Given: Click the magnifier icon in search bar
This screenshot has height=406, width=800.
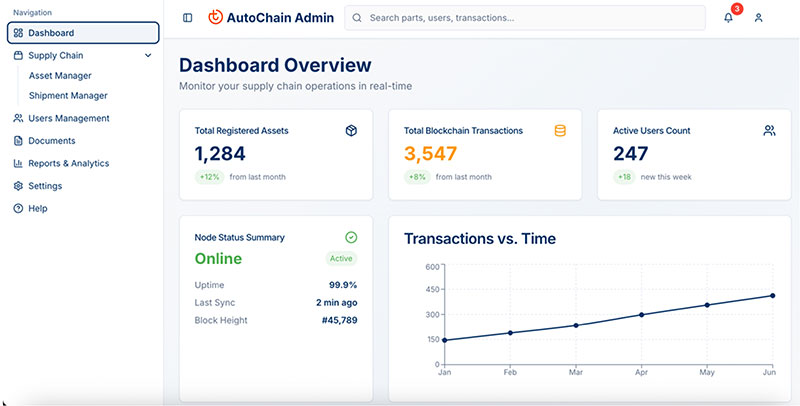Looking at the screenshot, I should (x=358, y=18).
